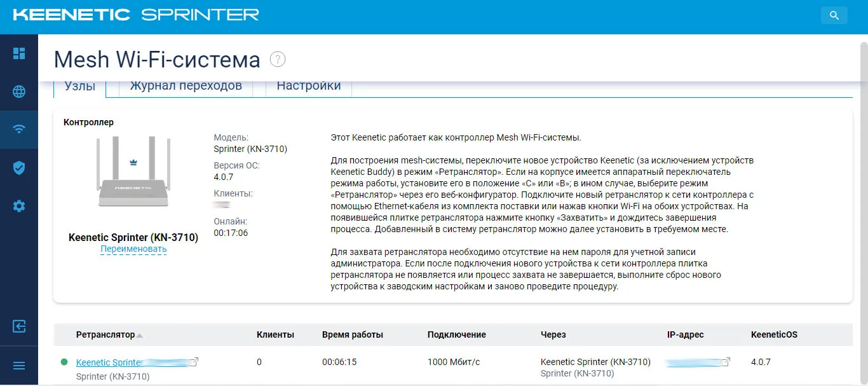The image size is (868, 386).
Task: Click the Контроллер heading
Action: pos(88,122)
